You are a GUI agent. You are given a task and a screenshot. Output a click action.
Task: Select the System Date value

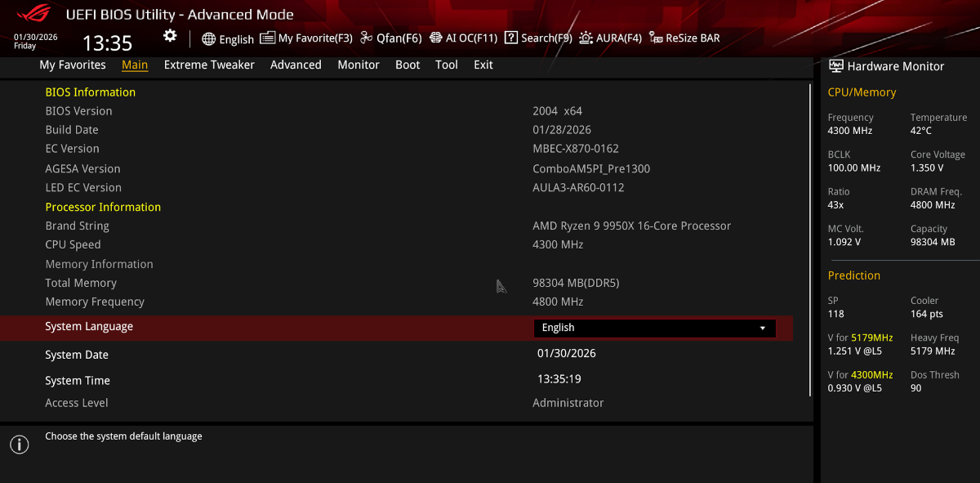click(567, 354)
